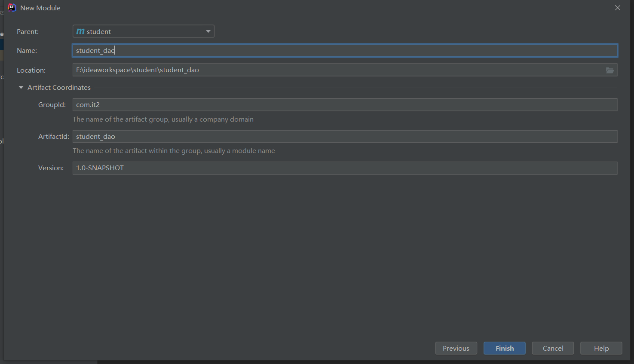Collapse the Artifact Coordinates section
634x364 pixels.
click(21, 88)
